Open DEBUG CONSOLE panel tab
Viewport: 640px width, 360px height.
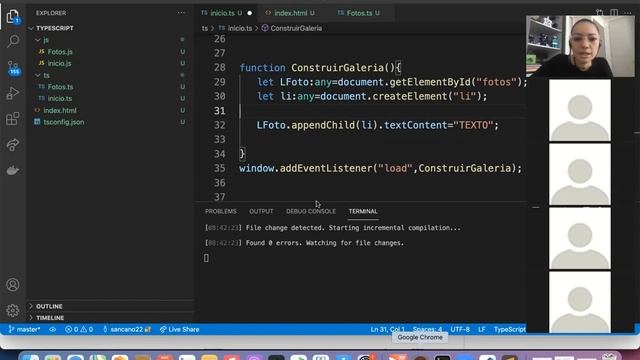(311, 211)
